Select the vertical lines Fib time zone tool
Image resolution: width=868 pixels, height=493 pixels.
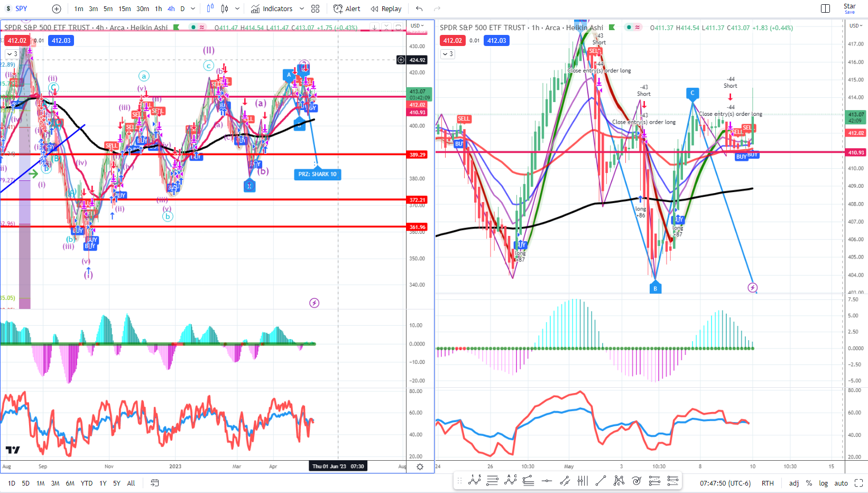pyautogui.click(x=583, y=481)
